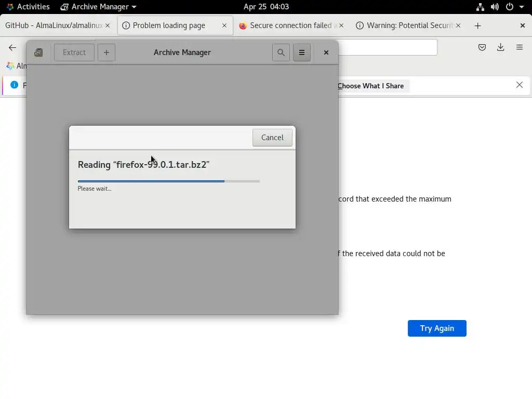Dismiss the Firefox notification bar
Image resolution: width=532 pixels, height=399 pixels.
pos(520,85)
